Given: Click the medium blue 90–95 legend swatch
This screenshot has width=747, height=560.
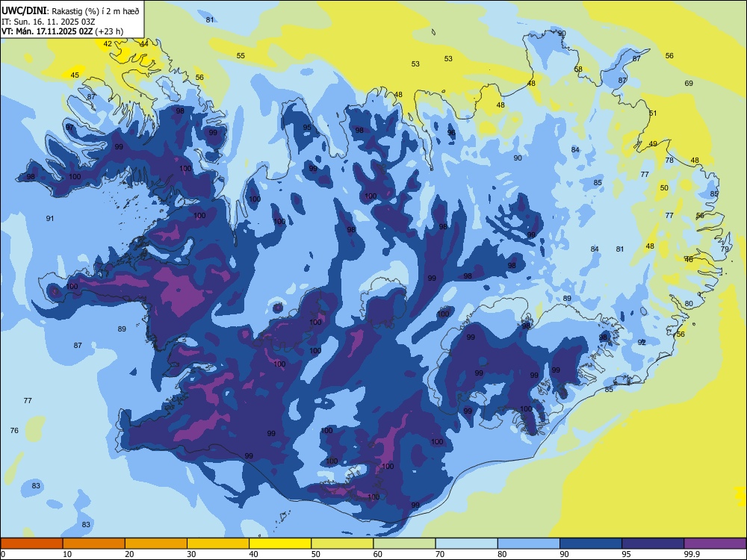Looking at the screenshot, I should [x=591, y=544].
